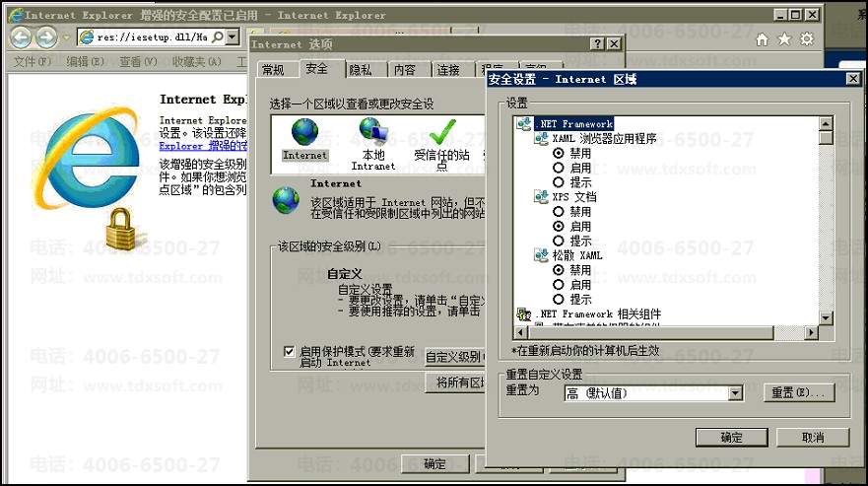Toggle Enable Protected Mode checkbox
The image size is (868, 486).
[289, 351]
